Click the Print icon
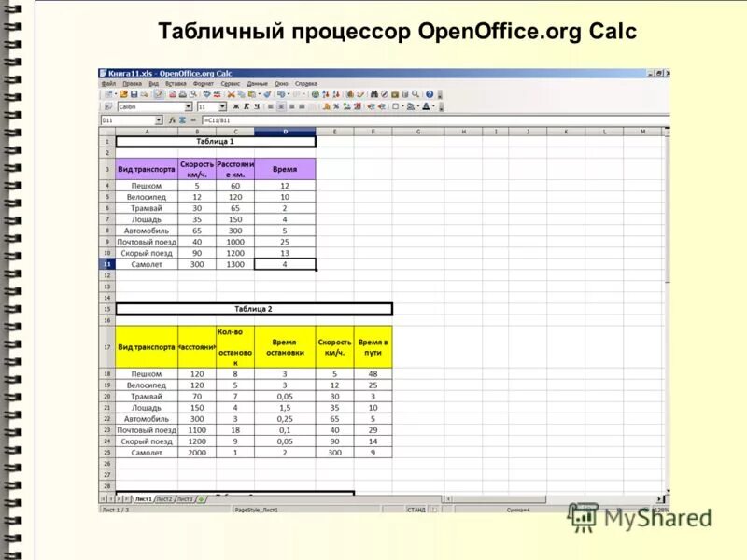The height and width of the screenshot is (560, 747). (183, 93)
